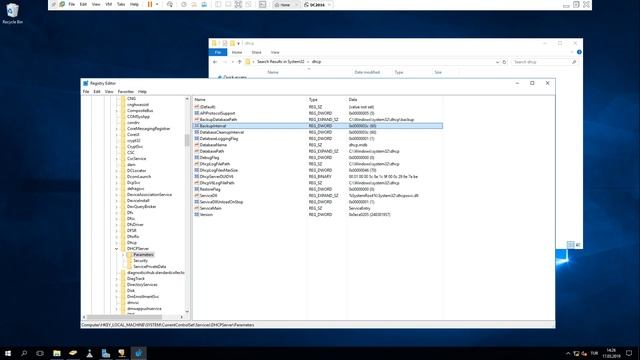The height and width of the screenshot is (360, 640).
Task: Select the DhcpLogFilesMaxSize value
Action: (x=219, y=170)
